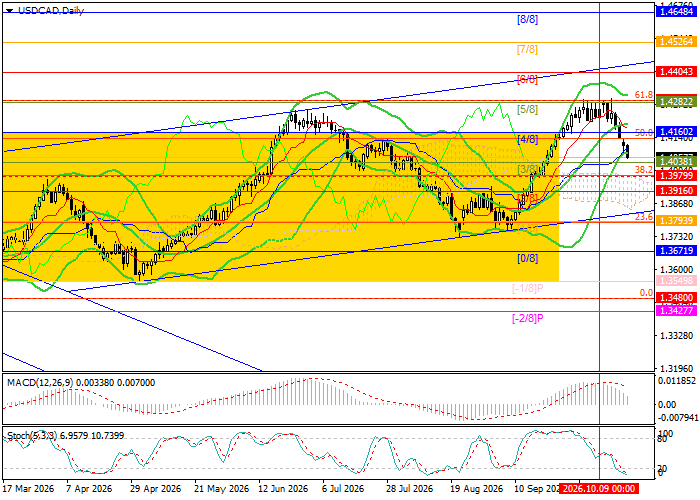This screenshot has width=700, height=500.
Task: Select the 1.42822 green price label
Action: [x=676, y=102]
